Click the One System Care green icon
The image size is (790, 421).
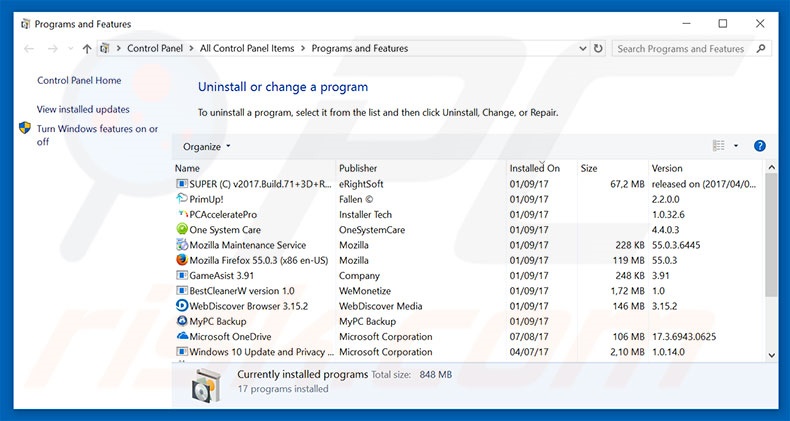(182, 230)
